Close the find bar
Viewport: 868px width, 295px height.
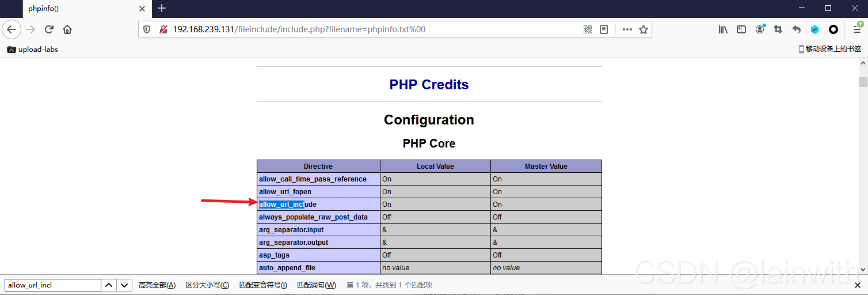tap(857, 285)
